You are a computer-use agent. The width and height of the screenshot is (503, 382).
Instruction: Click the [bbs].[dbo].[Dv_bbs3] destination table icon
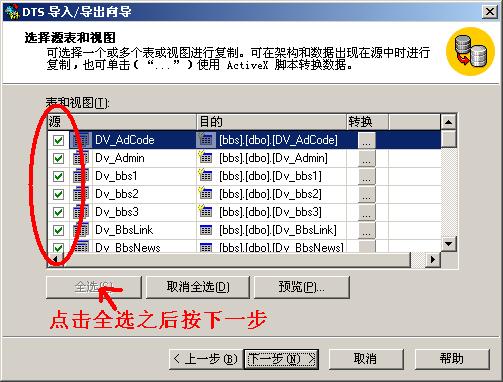click(205, 211)
